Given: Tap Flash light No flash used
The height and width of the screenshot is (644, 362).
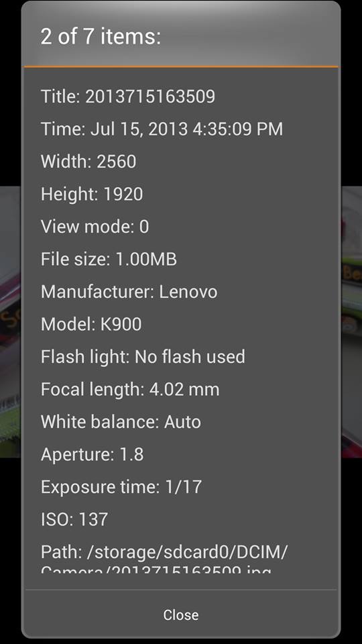Looking at the screenshot, I should point(143,356).
